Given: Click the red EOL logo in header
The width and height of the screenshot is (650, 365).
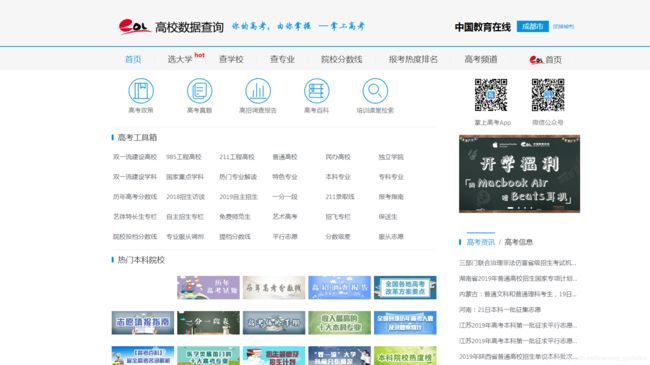Looking at the screenshot, I should pos(134,27).
